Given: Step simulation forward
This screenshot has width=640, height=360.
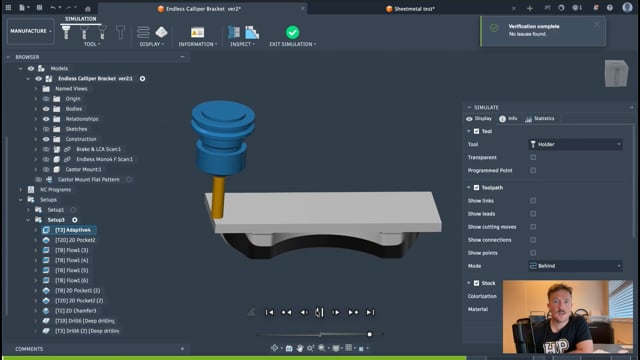Looking at the screenshot, I should (x=336, y=312).
